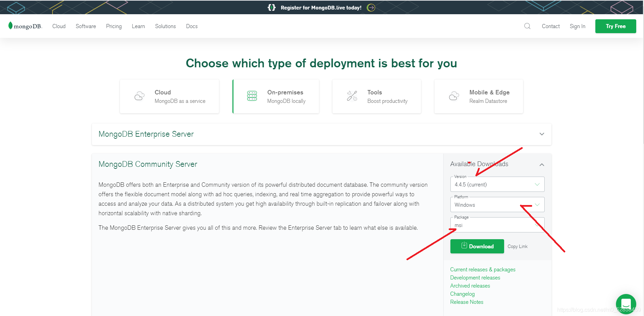Open the chat support bubble
Screen dimensions: 644x316
click(626, 304)
